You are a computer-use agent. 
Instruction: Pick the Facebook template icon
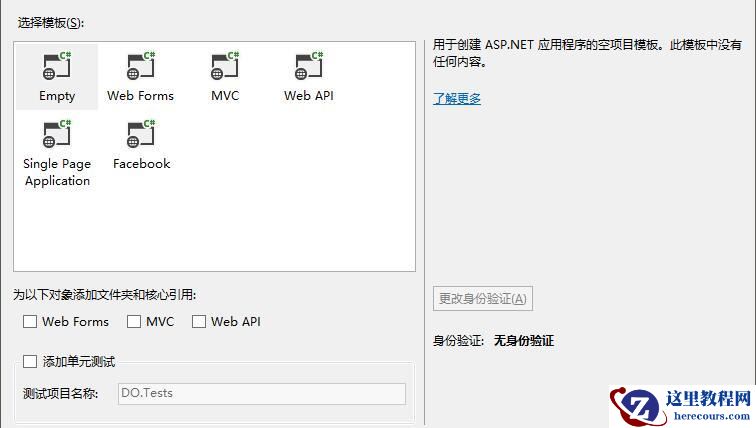[141, 134]
